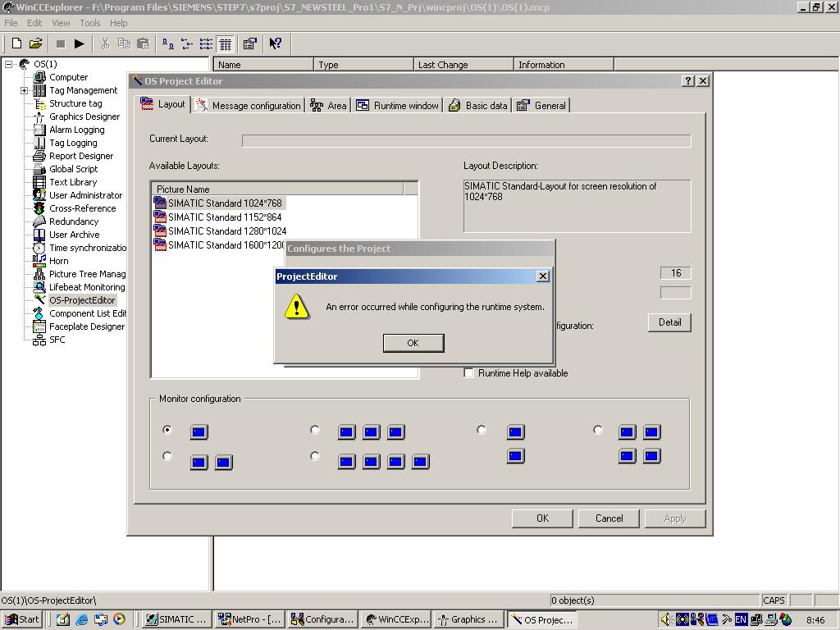The height and width of the screenshot is (630, 840).
Task: Switch to NetPro taskbar window
Action: pos(249,619)
